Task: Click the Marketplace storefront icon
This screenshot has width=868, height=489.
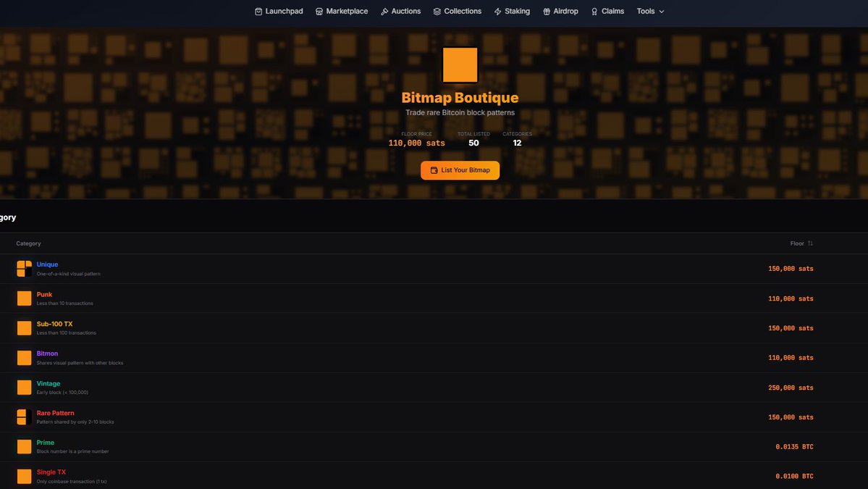Action: click(x=319, y=12)
